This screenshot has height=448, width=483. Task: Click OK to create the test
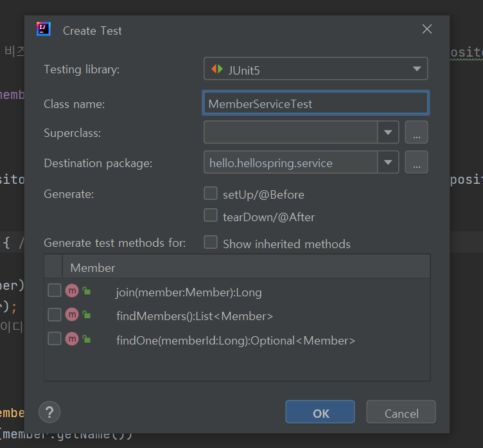[x=320, y=412]
